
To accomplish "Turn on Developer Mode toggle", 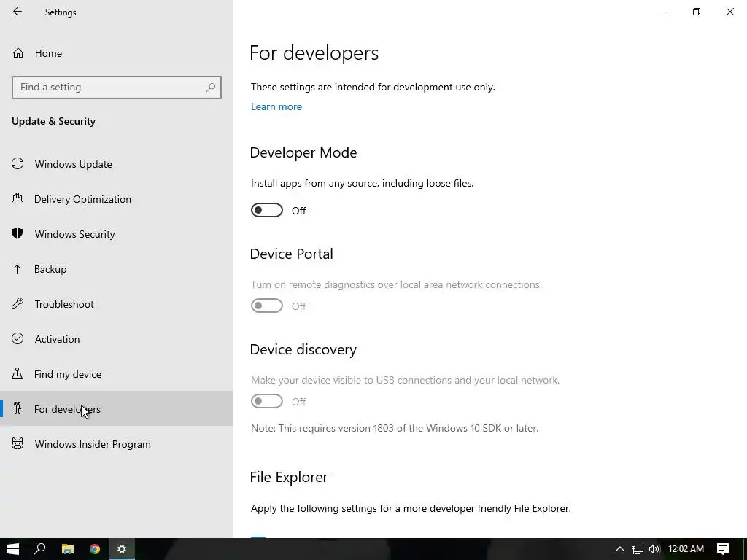I will click(267, 210).
